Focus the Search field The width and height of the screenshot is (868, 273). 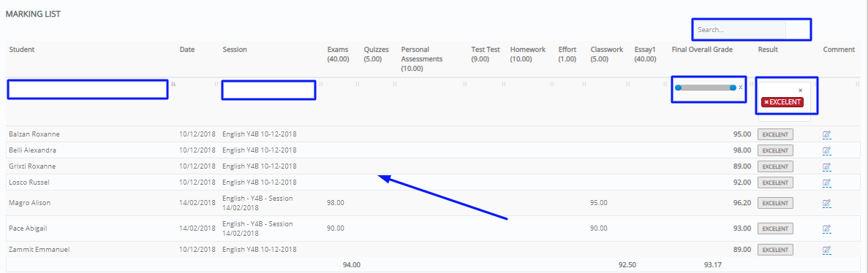pyautogui.click(x=739, y=30)
